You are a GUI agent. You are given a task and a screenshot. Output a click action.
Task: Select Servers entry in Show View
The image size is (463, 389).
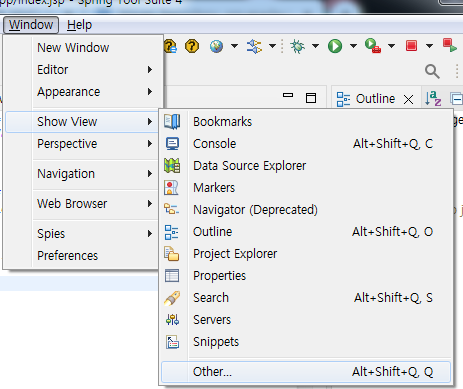[x=212, y=320]
